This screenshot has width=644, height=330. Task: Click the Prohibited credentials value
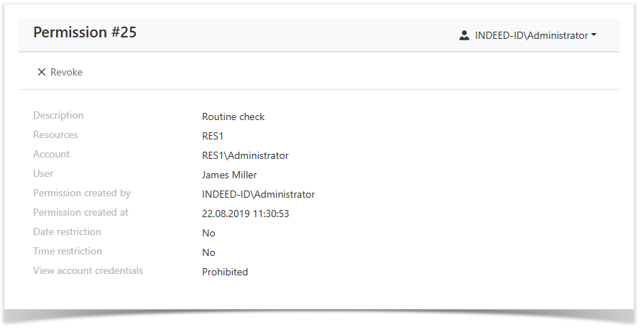pyautogui.click(x=225, y=272)
